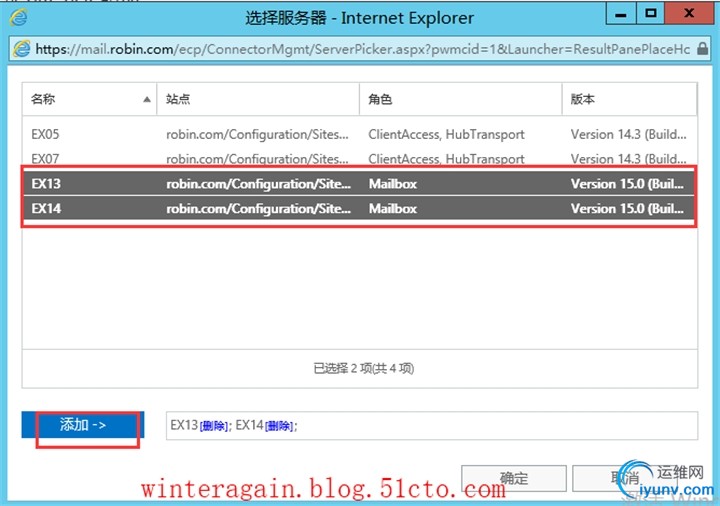Click ClientAccess, HubTransport role of EX07
Image resolution: width=720 pixels, height=506 pixels.
[x=446, y=159]
